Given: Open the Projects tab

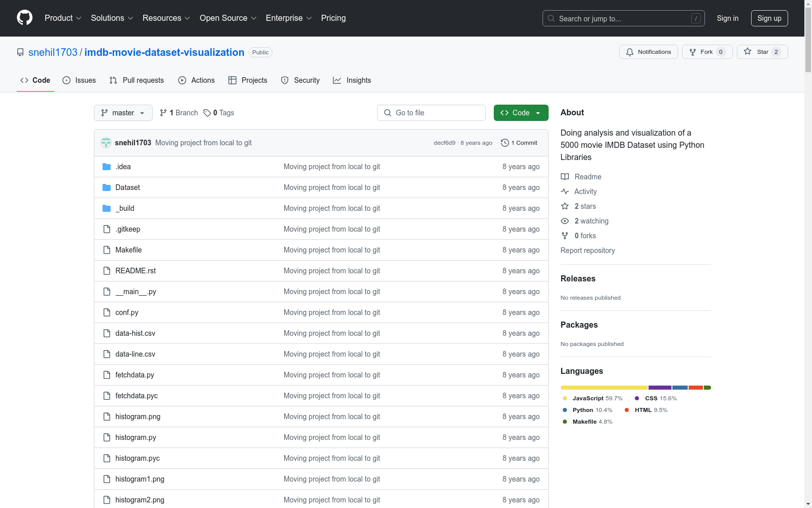Looking at the screenshot, I should pyautogui.click(x=248, y=80).
